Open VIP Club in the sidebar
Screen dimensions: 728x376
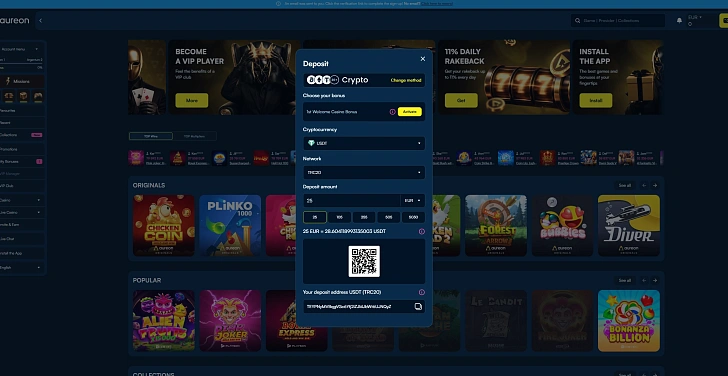(x=21, y=186)
